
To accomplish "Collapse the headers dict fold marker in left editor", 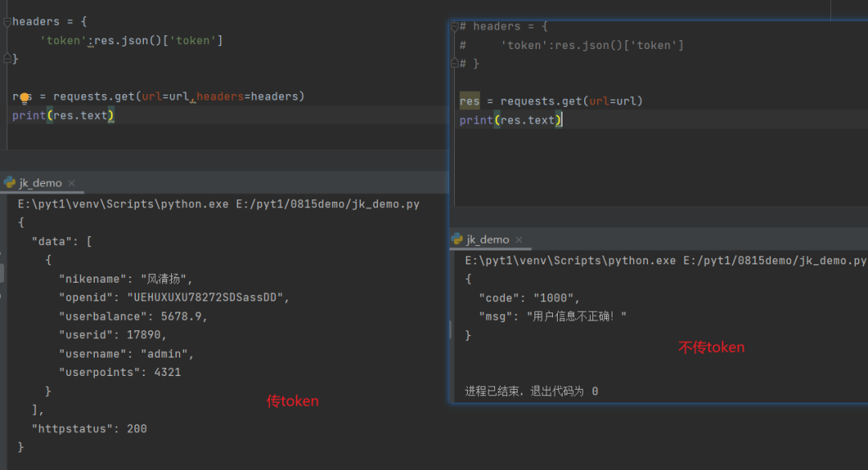I will (x=7, y=22).
